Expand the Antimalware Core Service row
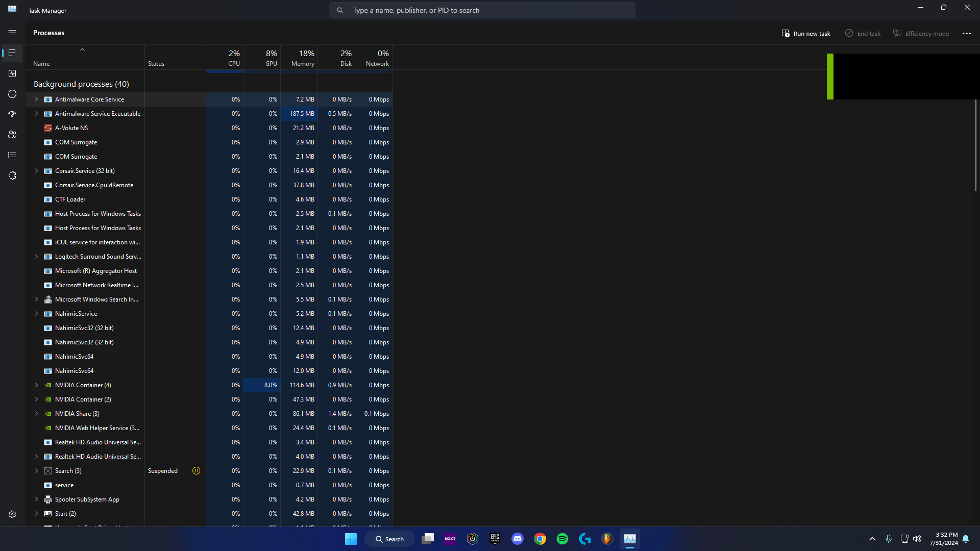Viewport: 980px width, 551px height. [x=36, y=99]
